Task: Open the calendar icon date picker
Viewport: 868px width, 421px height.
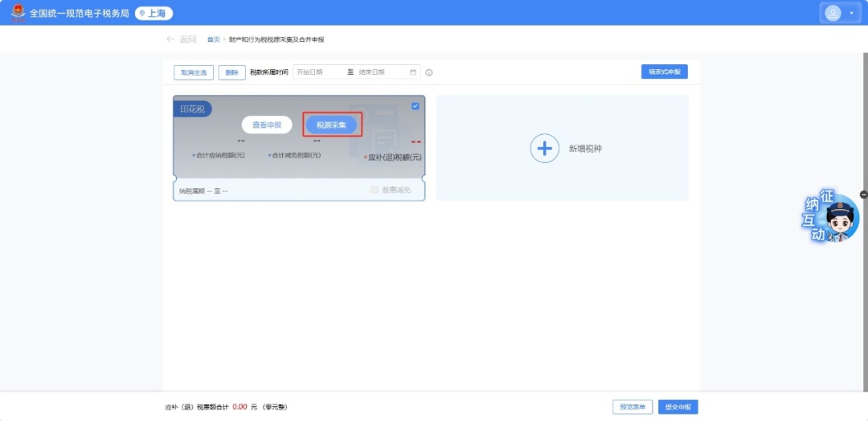Action: [413, 72]
